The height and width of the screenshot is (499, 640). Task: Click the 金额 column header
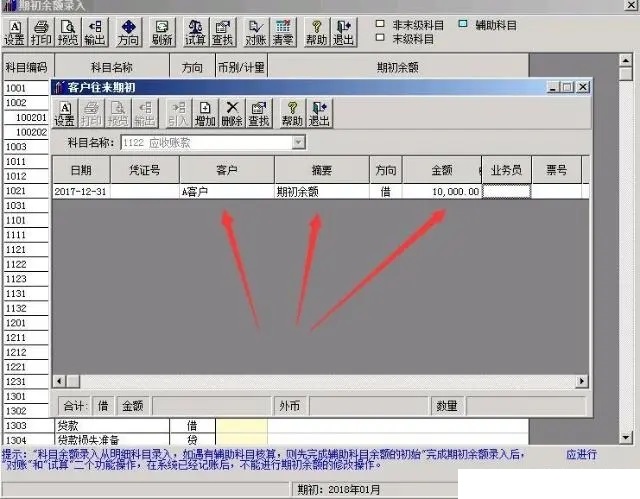point(442,170)
